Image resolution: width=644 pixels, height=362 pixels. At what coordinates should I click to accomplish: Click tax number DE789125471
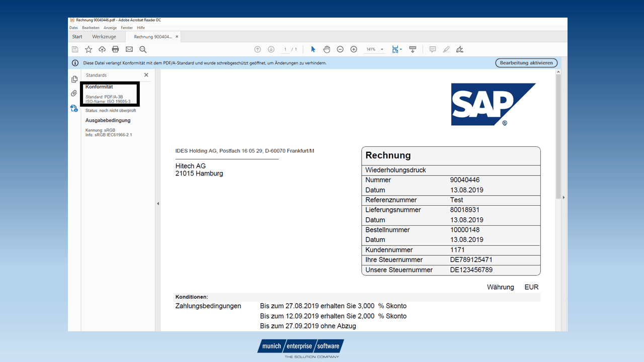pyautogui.click(x=471, y=260)
